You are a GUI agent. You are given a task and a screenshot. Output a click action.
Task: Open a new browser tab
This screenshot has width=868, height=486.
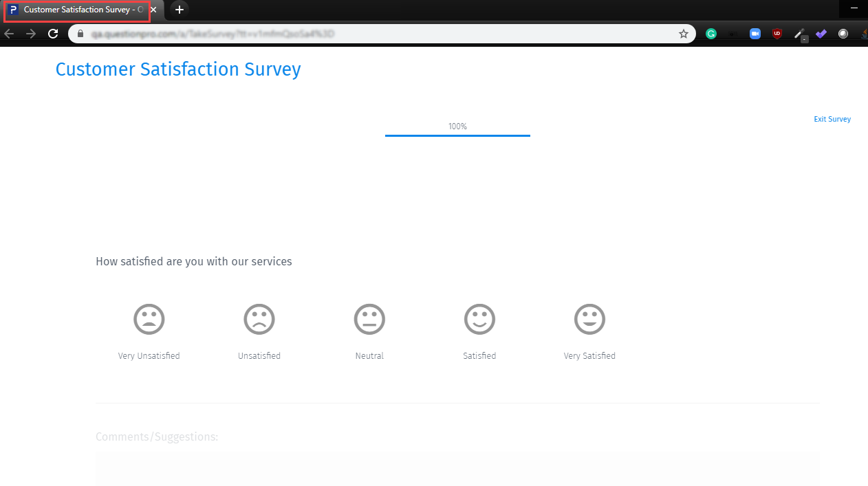(179, 10)
